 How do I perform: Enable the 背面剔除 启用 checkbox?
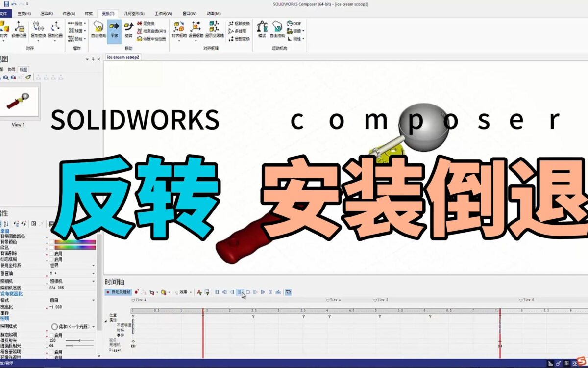(51, 253)
